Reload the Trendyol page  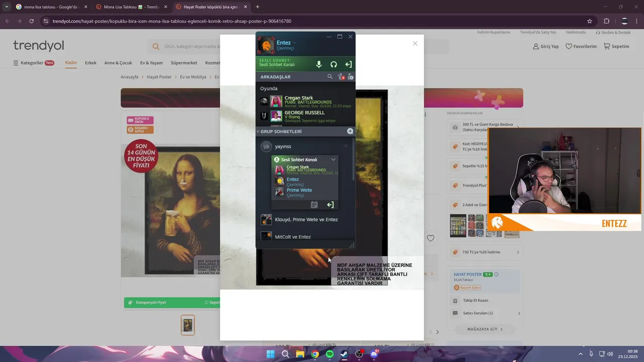(31, 21)
